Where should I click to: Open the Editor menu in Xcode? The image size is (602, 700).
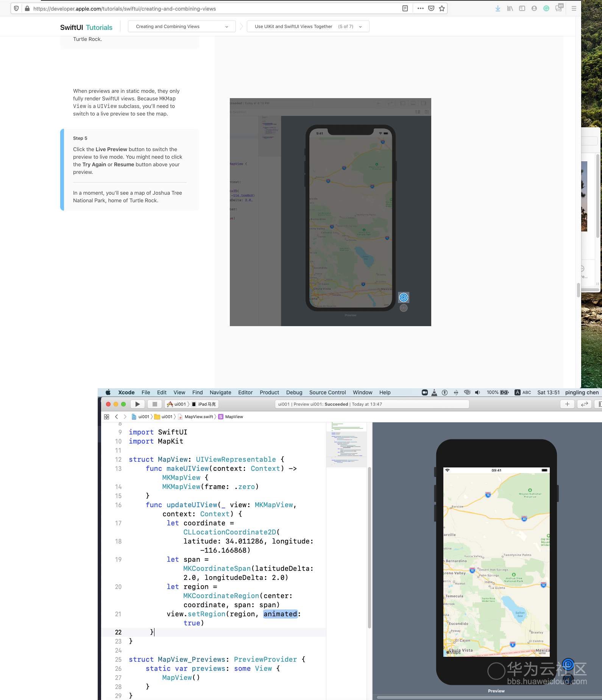[x=245, y=392]
